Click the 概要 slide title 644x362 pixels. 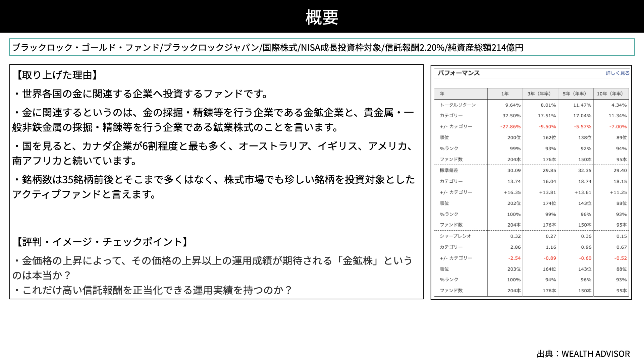322,17
